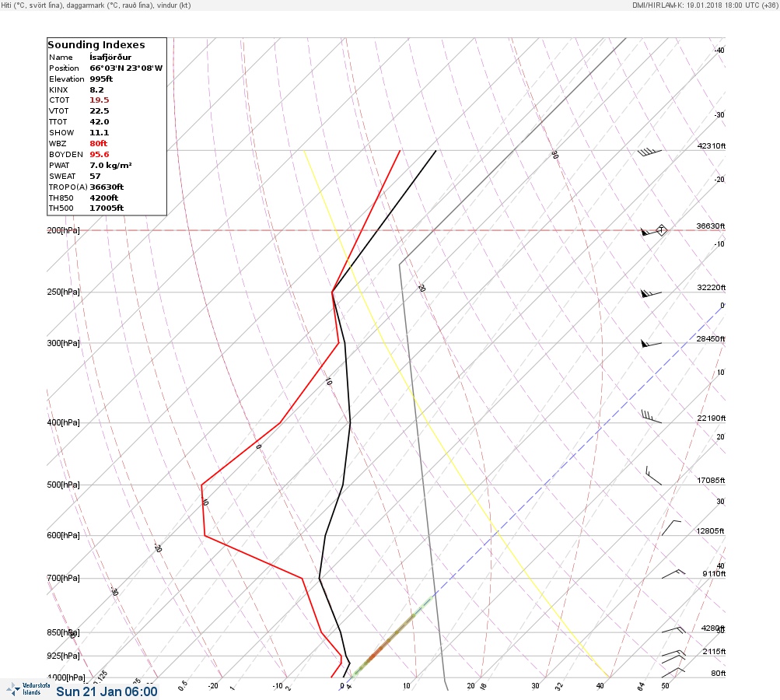The image size is (780, 700).
Task: Click the '250[hPa]' pressure label
Action: pos(63,292)
